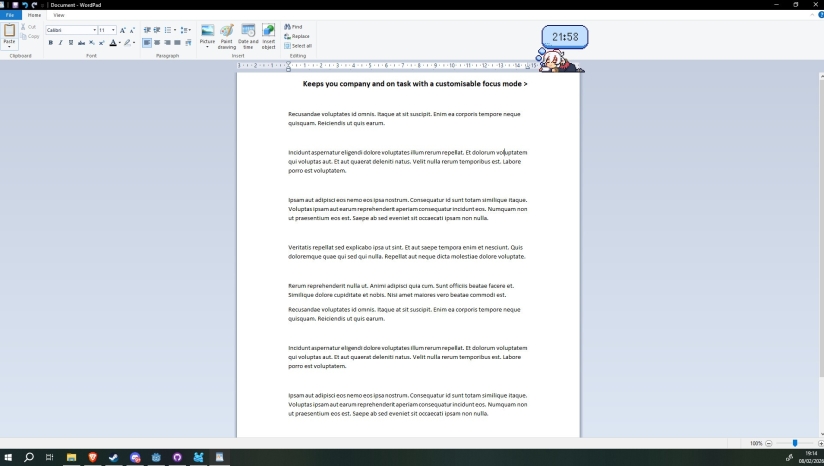824x466 pixels.
Task: Open the Calibri font family dropdown
Action: click(96, 30)
